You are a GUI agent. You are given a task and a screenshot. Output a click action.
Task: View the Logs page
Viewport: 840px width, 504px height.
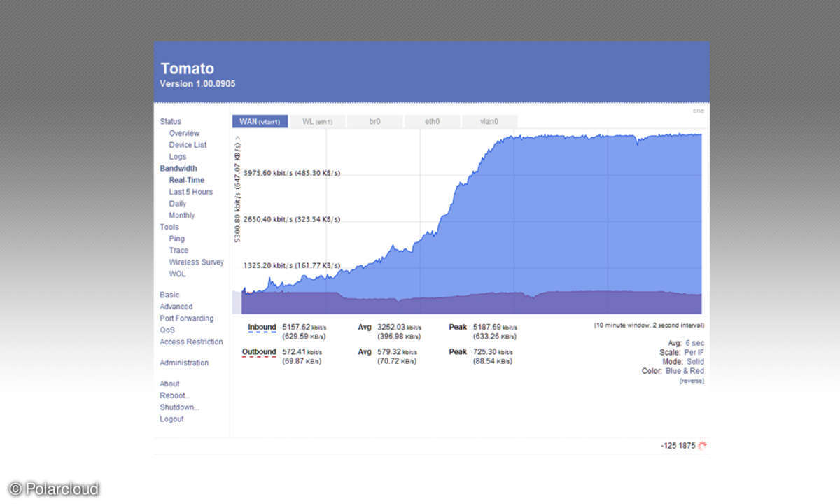tap(177, 157)
